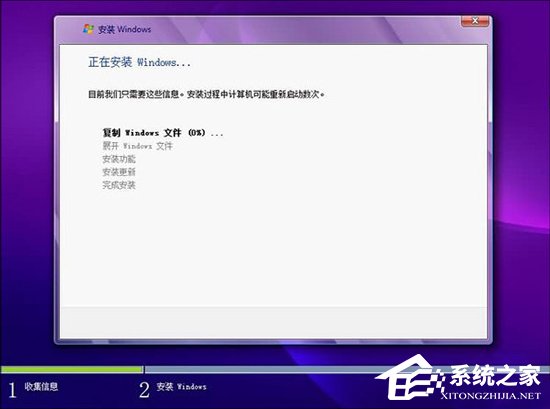Click the 安装 Windows title text

124,29
